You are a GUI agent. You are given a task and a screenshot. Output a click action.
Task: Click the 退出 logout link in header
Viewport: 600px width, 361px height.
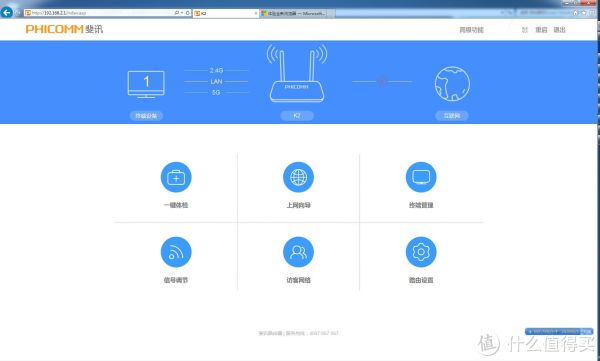559,30
